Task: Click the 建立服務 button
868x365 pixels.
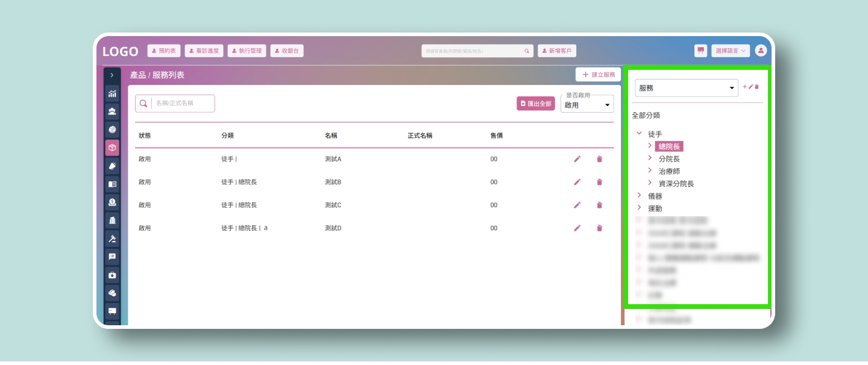Action: (x=598, y=75)
